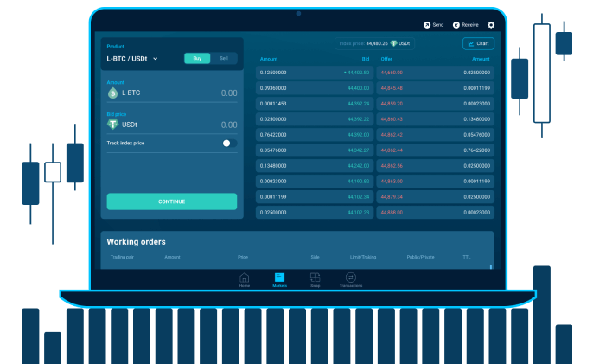Click the Send arrow icon

(x=427, y=25)
